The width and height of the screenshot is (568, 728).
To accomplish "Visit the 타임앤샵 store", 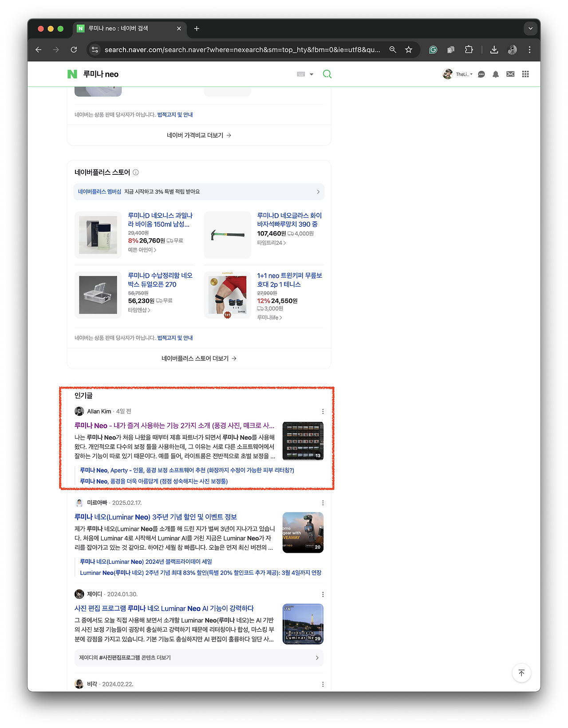I will coord(139,310).
